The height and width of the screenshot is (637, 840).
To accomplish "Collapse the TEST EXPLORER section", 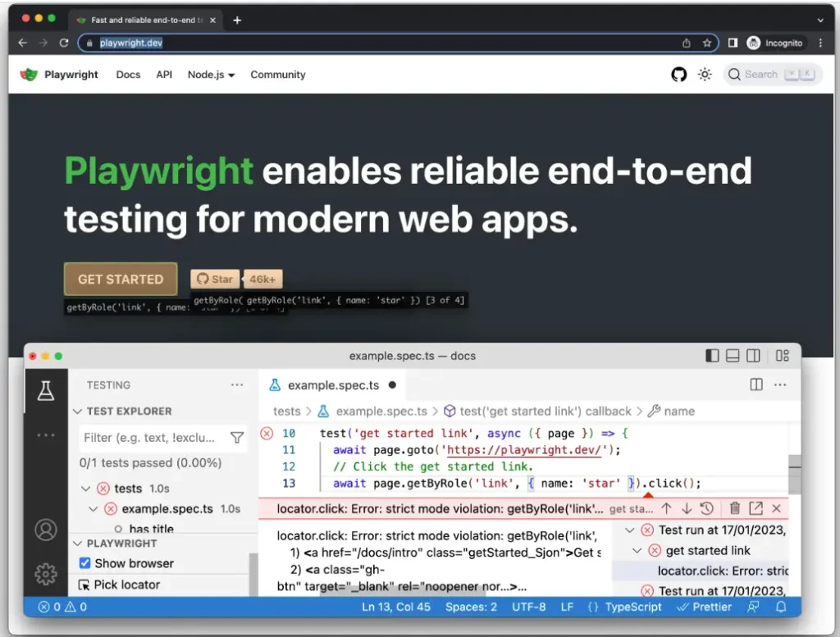I will pos(78,412).
